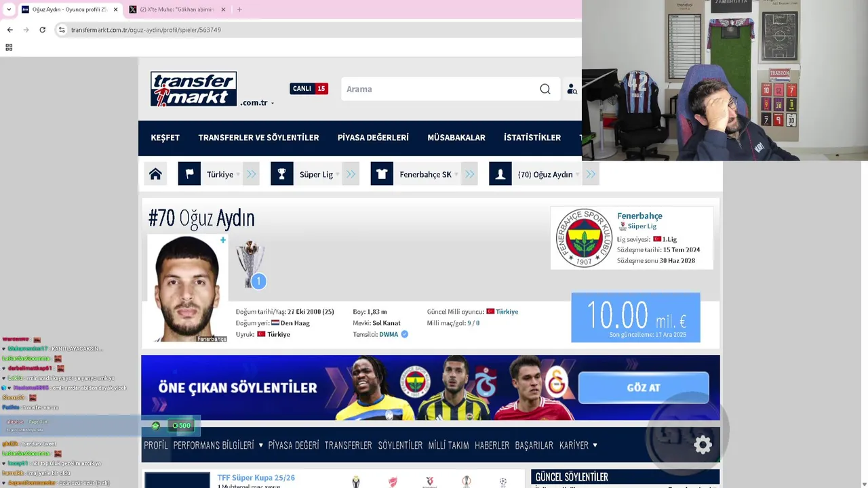Click the home icon in breadcrumb
Screen dimensions: 868x488
tap(155, 174)
